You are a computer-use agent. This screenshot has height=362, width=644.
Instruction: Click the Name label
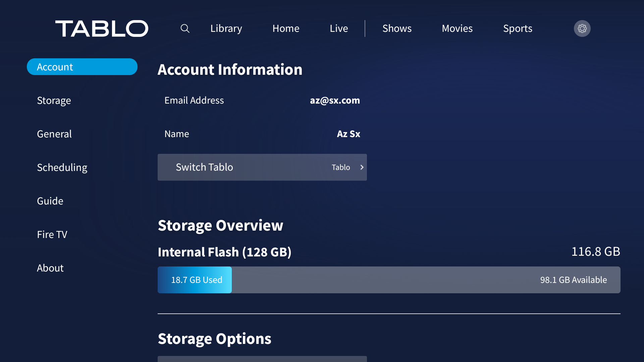point(177,134)
